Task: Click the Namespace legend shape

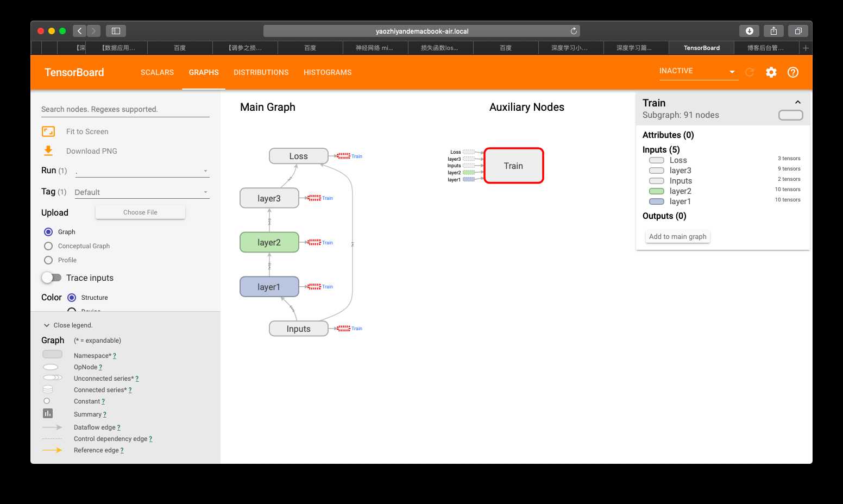Action: click(52, 355)
